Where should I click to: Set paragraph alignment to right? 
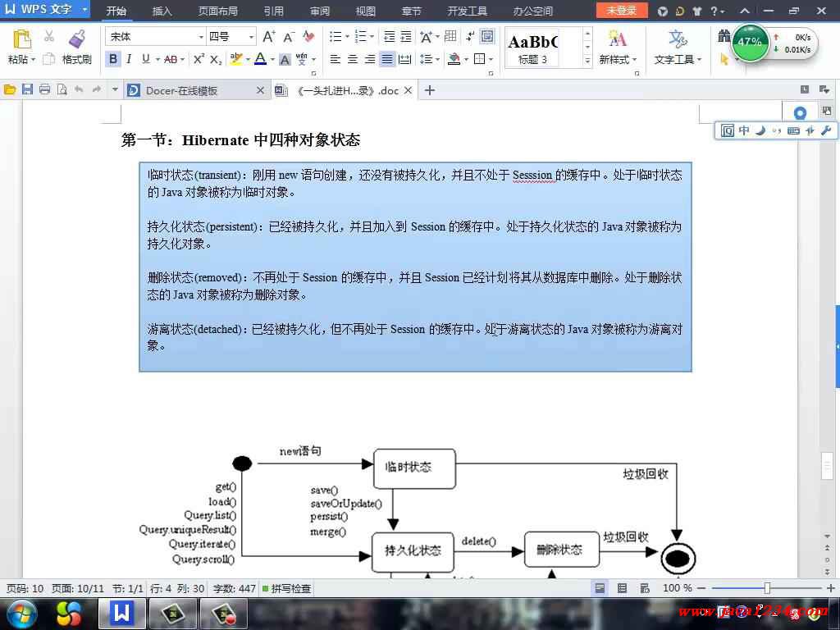pyautogui.click(x=370, y=59)
